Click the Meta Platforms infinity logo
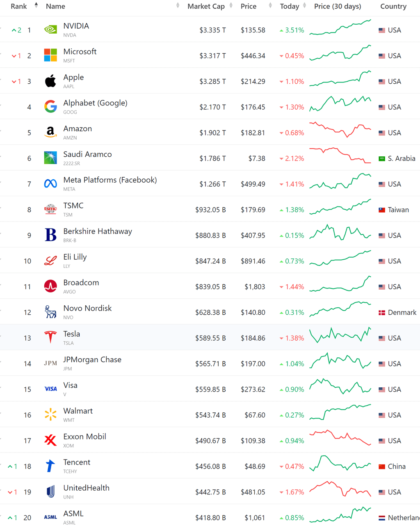 click(x=50, y=184)
